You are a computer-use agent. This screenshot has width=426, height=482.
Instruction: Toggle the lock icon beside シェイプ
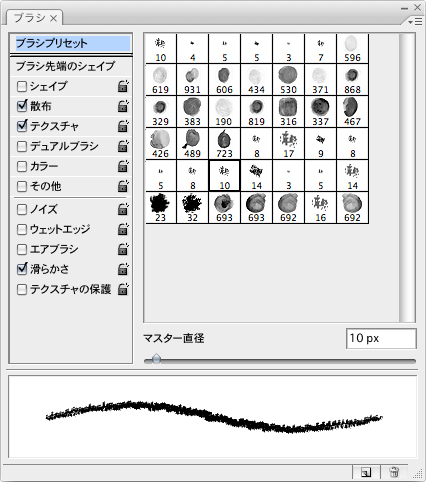[123, 86]
